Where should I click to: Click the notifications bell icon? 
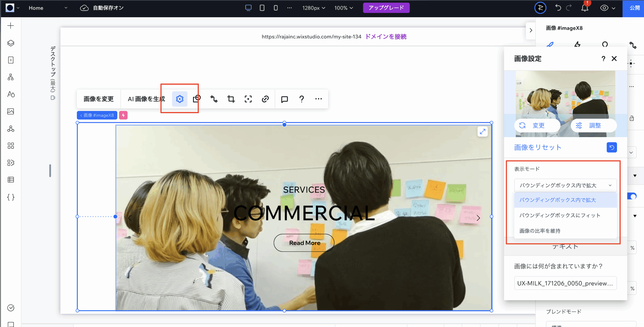click(x=585, y=8)
